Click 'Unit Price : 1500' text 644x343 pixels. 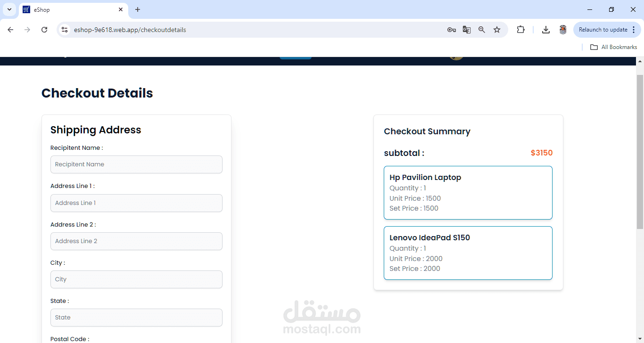coord(415,198)
